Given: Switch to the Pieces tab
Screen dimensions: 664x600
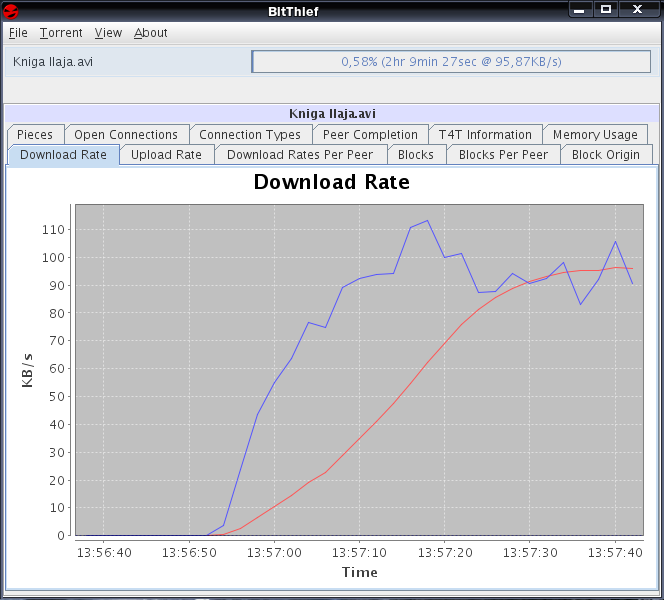Looking at the screenshot, I should pos(35,134).
